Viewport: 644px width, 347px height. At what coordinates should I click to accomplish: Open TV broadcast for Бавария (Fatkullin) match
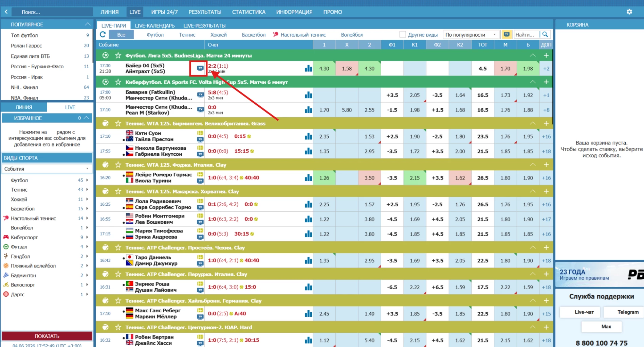pos(200,95)
